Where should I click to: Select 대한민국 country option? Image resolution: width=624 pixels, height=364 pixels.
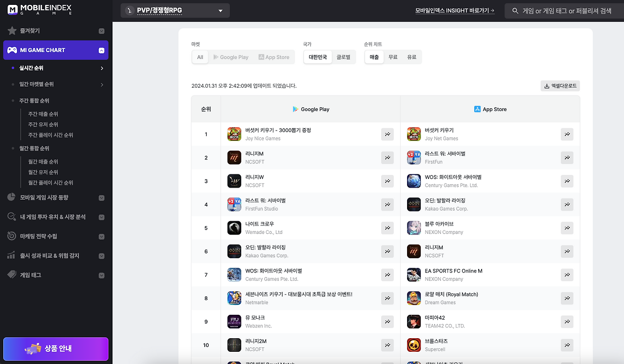tap(318, 57)
